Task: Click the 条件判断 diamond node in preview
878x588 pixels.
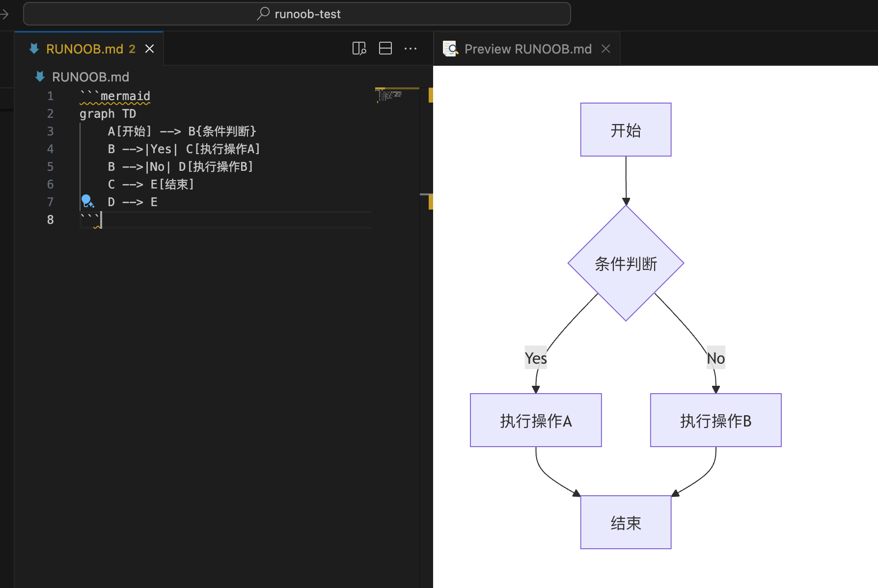Action: 626,264
